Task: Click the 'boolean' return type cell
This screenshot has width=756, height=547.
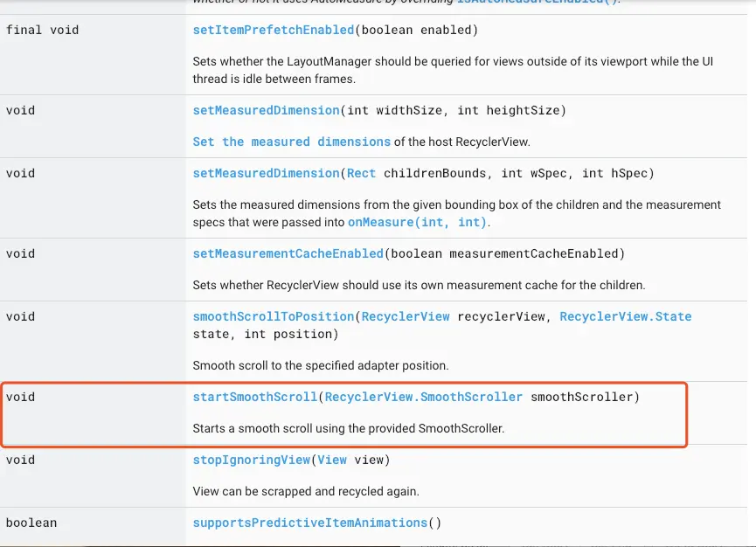Action: coord(31,523)
